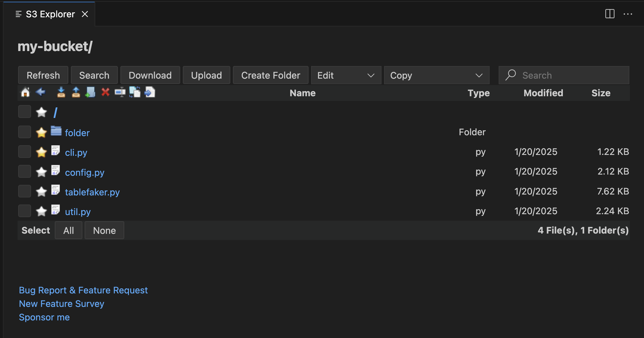Create a new folder using the folder-plus icon
Image resolution: width=644 pixels, height=338 pixels.
(x=90, y=92)
